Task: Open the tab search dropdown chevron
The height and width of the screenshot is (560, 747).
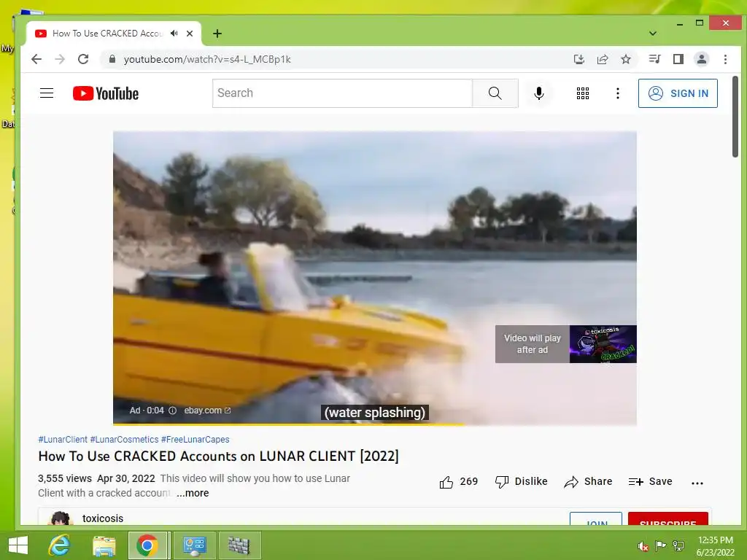Action: [x=653, y=34]
